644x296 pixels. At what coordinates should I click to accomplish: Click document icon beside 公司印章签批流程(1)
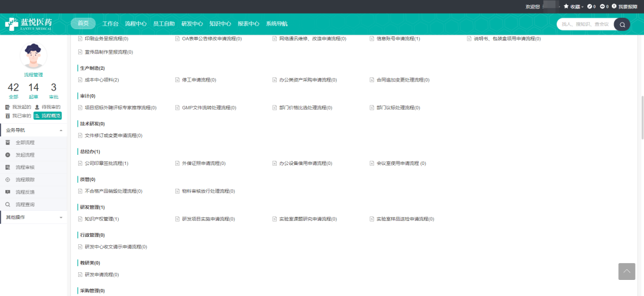coord(80,163)
